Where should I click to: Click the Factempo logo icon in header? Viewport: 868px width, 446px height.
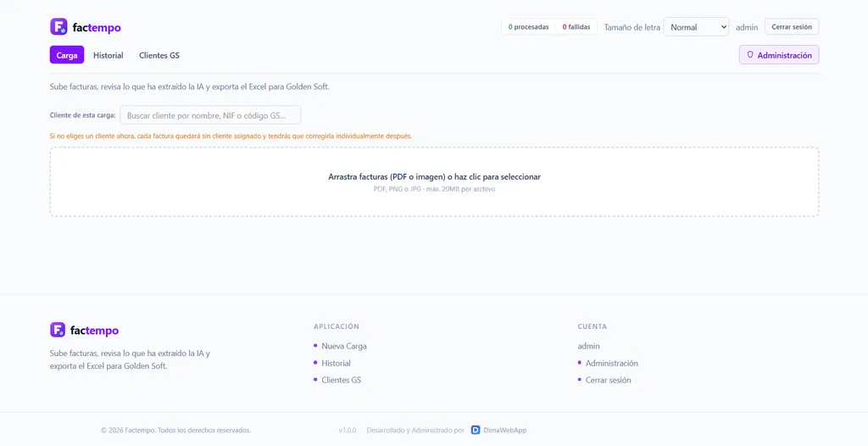tap(58, 26)
